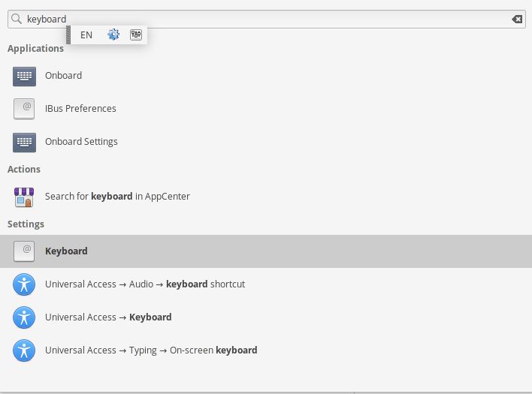532x394 pixels.
Task: Click the IBus tools panel icon
Action: (x=136, y=35)
